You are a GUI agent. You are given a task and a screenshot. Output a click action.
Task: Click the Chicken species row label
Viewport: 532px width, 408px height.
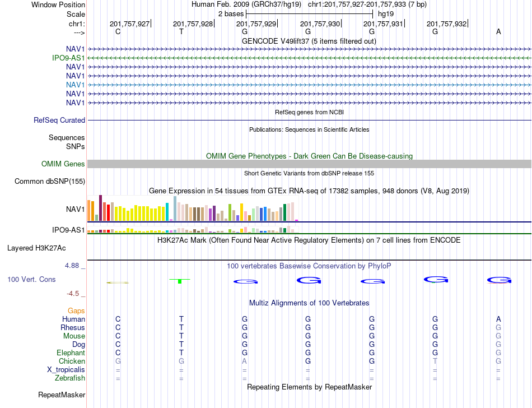pos(72,361)
